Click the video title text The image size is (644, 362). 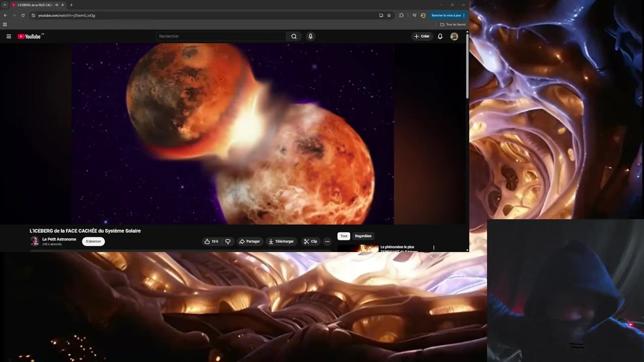coord(85,231)
